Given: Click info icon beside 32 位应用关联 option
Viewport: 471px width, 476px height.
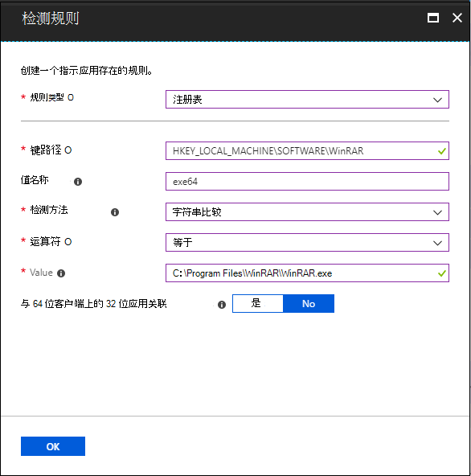Looking at the screenshot, I should (x=222, y=305).
